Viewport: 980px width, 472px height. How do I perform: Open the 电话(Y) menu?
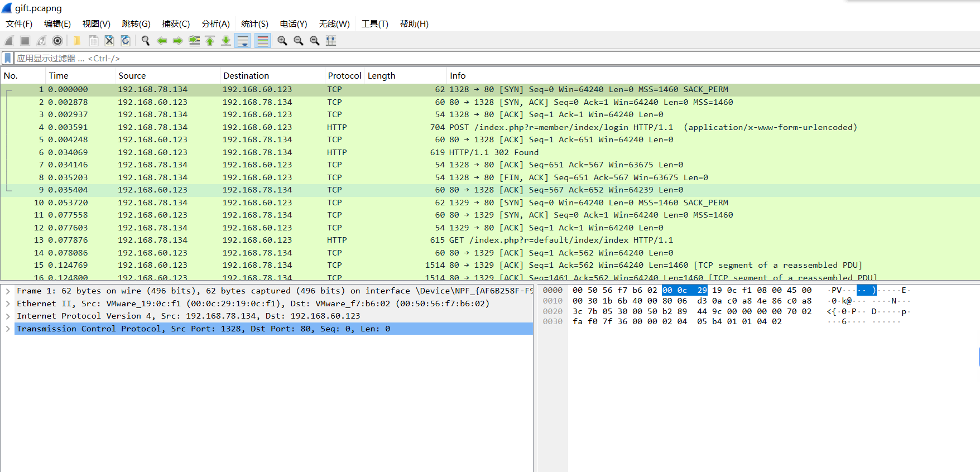294,24
